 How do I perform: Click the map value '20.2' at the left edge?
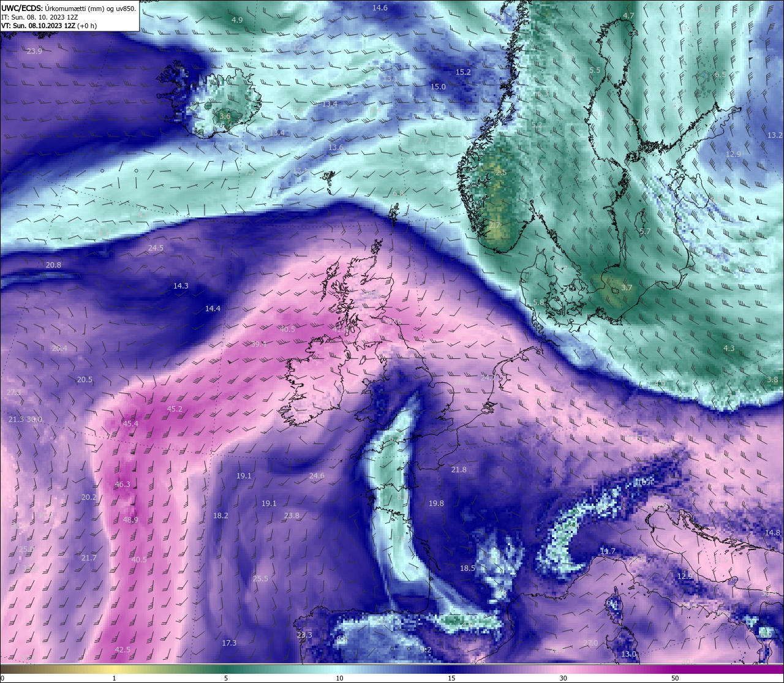click(89, 497)
